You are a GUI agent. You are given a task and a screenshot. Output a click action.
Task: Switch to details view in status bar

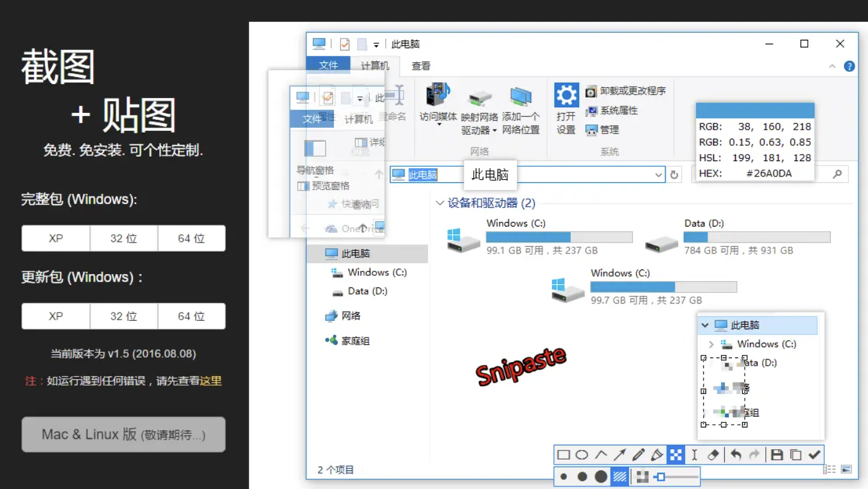pos(829,470)
